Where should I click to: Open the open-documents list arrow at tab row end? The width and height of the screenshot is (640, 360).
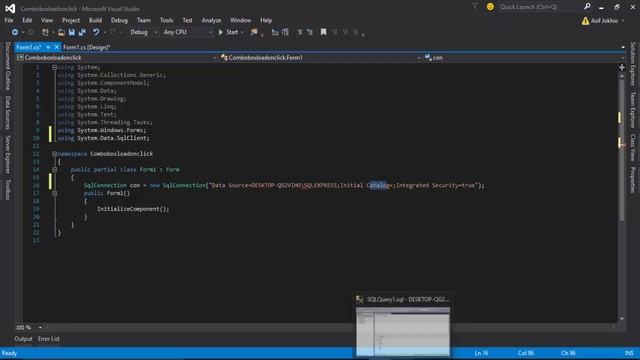click(x=623, y=47)
